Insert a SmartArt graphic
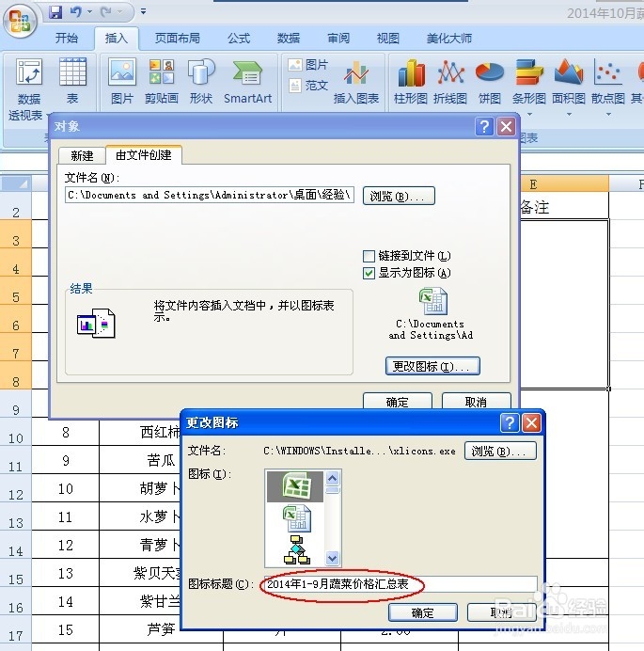Screen dimensions: 644x651 247,81
